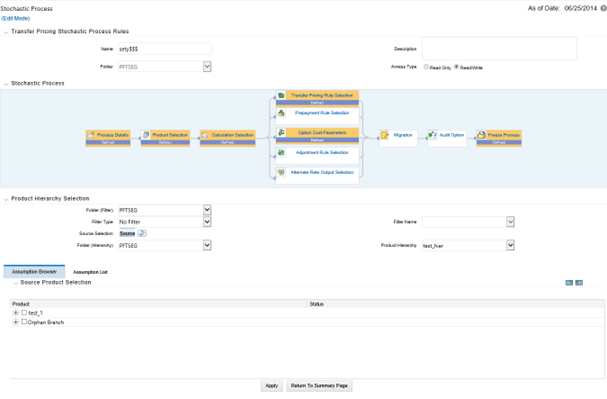Select the Read Only access type
This screenshot has width=607, height=399.
426,67
